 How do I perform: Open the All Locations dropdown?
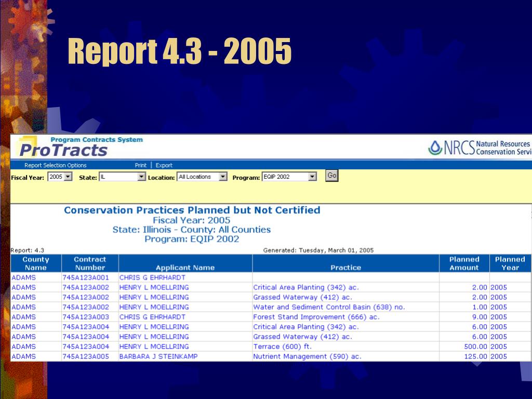click(202, 177)
